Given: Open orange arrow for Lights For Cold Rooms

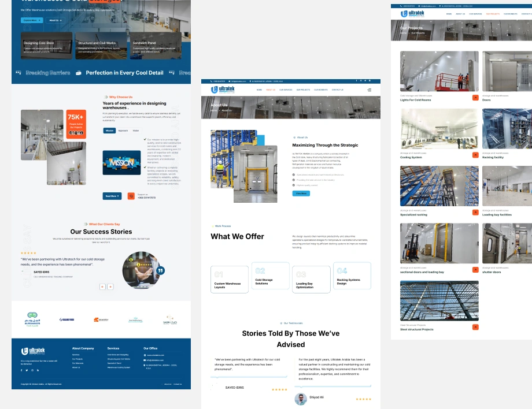Looking at the screenshot, I should pyautogui.click(x=475, y=98).
